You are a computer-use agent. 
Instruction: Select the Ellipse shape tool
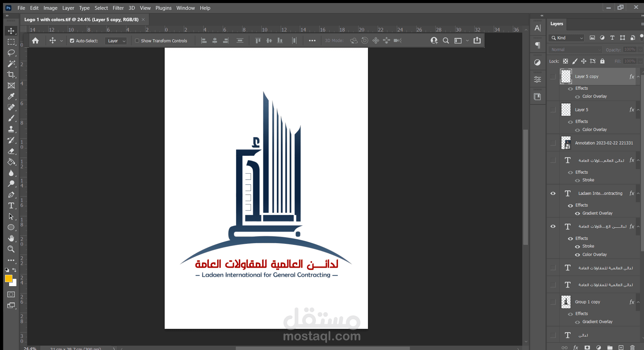[11, 227]
